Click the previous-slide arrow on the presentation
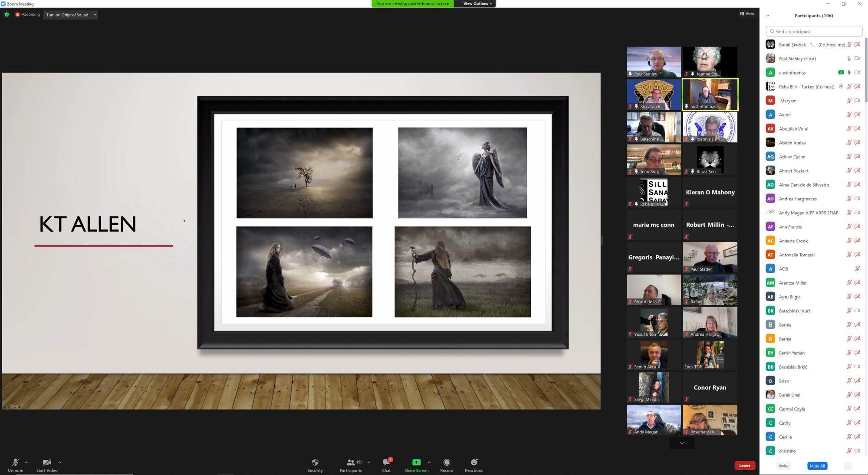 point(4,407)
